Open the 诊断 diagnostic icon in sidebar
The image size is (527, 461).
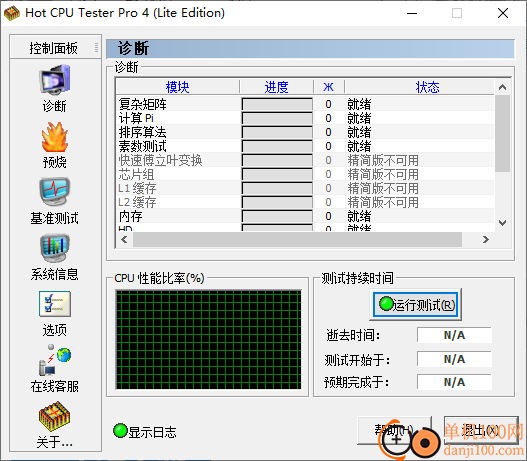pyautogui.click(x=55, y=80)
